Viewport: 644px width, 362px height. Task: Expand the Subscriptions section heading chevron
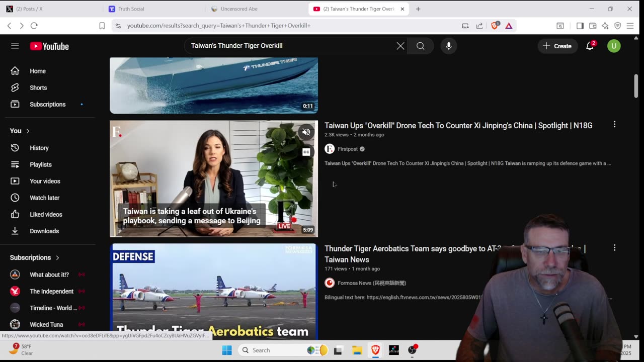click(x=57, y=257)
